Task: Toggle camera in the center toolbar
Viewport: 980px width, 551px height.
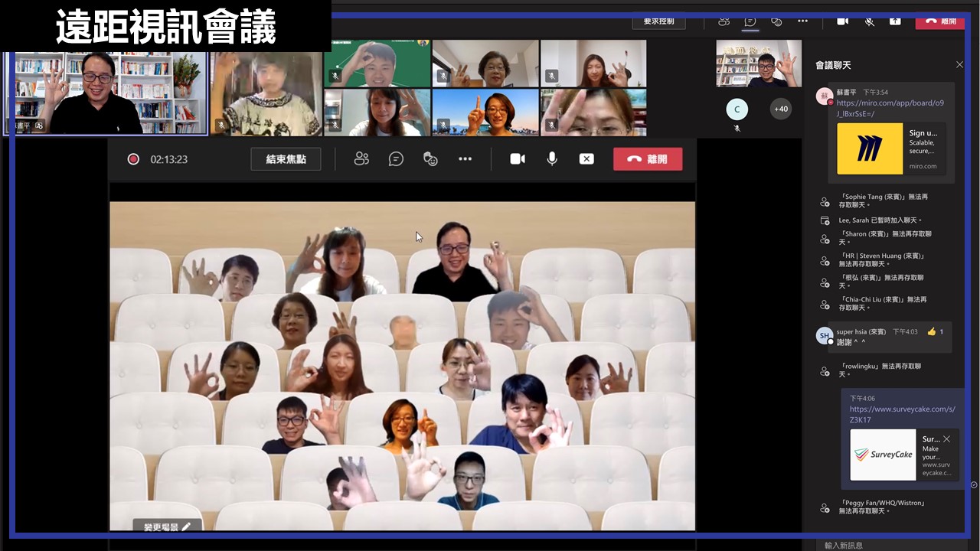Action: click(518, 159)
